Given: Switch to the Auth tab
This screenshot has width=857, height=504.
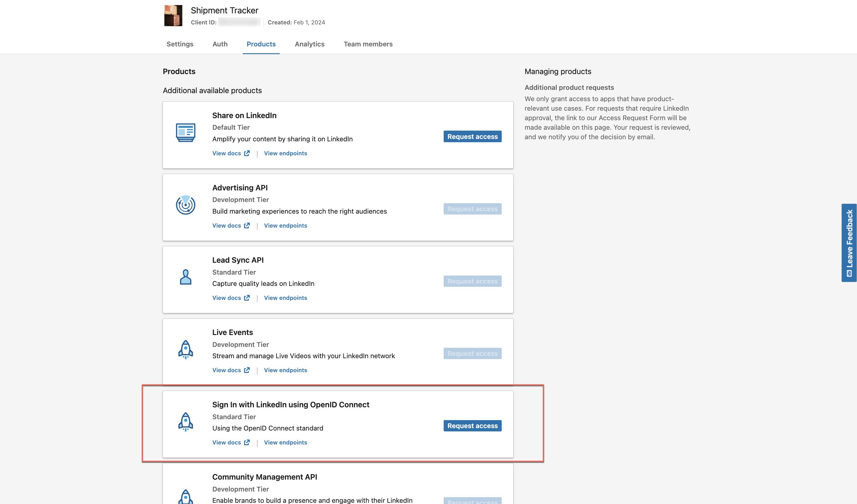Looking at the screenshot, I should [220, 44].
